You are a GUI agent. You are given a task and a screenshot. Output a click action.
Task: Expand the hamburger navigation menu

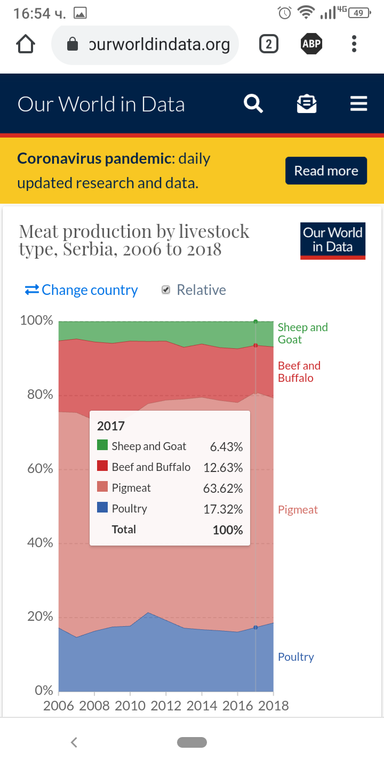coord(359,104)
